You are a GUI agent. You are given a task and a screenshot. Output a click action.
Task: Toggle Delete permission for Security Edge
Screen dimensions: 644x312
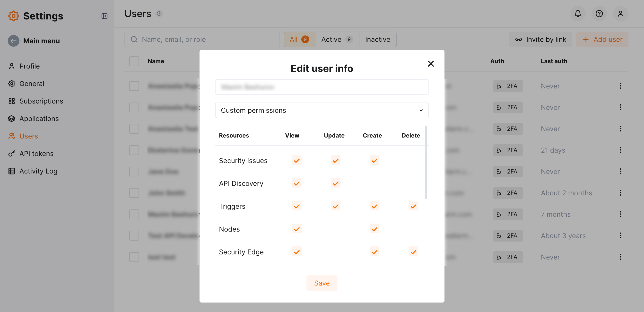coord(413,251)
